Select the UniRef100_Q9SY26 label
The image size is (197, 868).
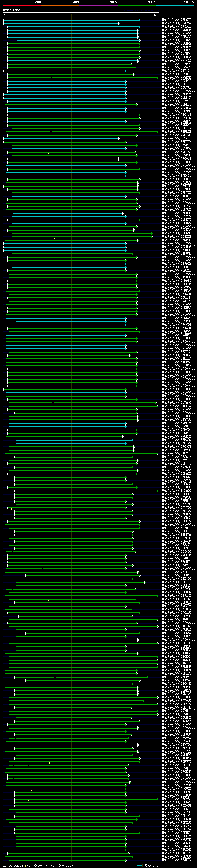(177, 172)
